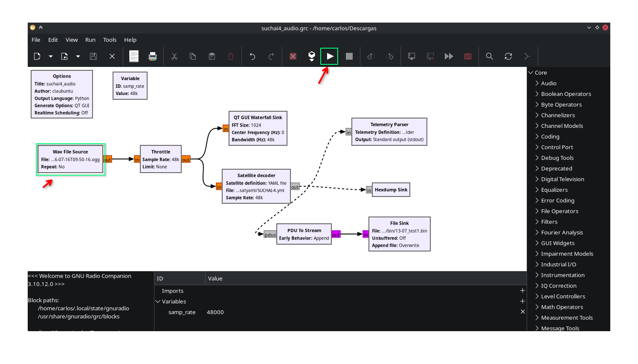Disable the selected block via toolbar icon

pyautogui.click(x=430, y=56)
